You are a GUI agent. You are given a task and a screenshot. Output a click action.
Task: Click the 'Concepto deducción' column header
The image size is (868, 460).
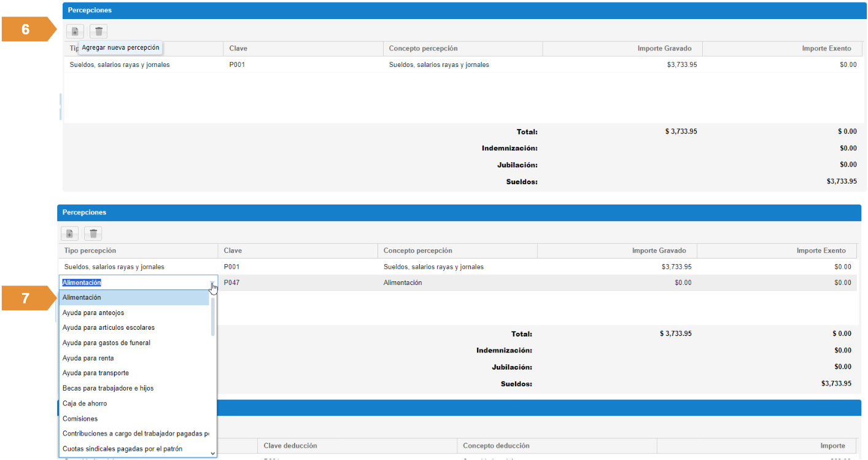click(496, 446)
